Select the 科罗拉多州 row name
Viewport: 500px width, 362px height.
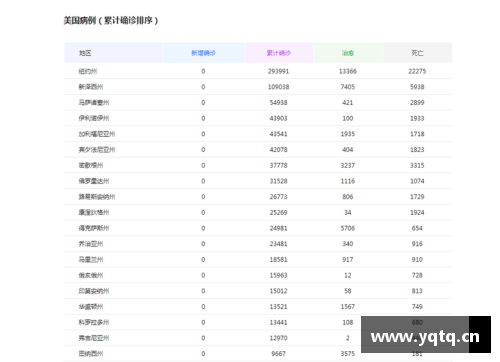click(x=94, y=322)
